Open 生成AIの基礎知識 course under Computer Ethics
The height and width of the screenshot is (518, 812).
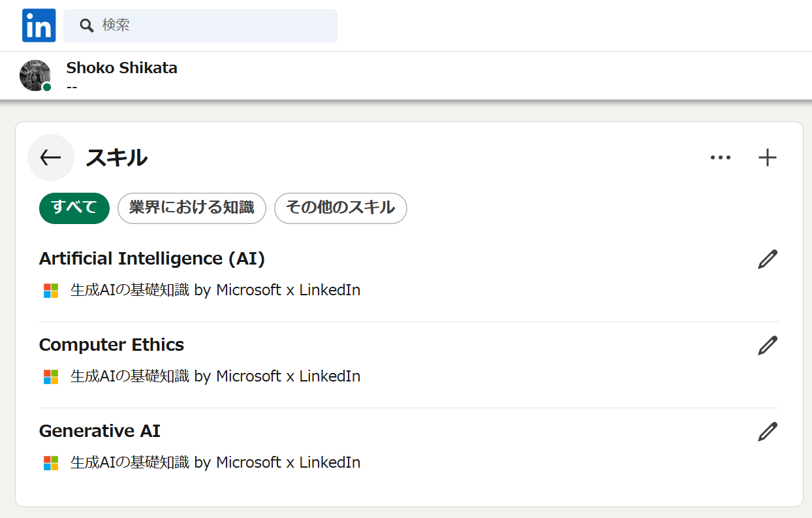pyautogui.click(x=215, y=376)
